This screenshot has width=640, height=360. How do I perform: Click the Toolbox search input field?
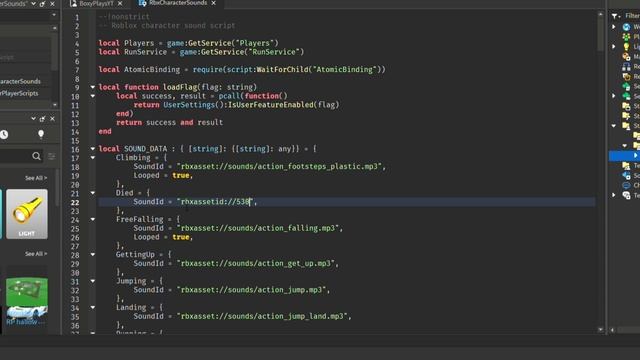pos(15,156)
